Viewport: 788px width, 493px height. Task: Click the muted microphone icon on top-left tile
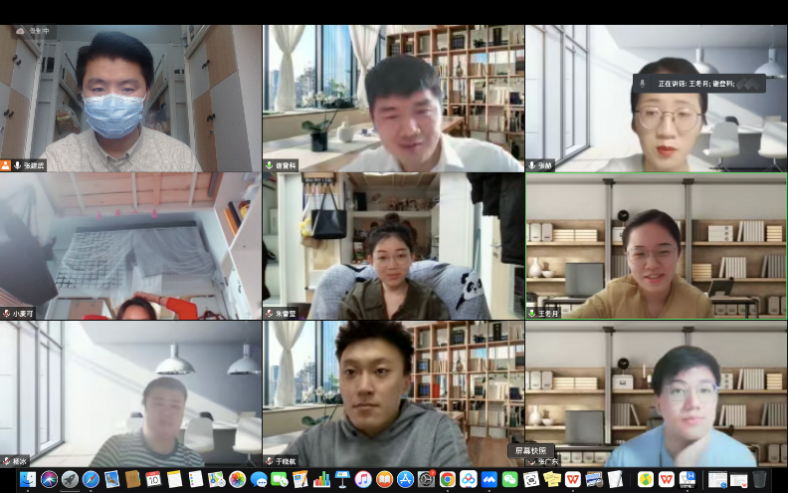[6, 165]
